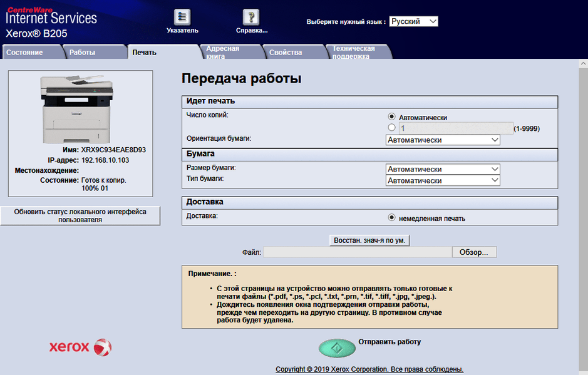Click the Передача работы heading
Screen dimensions: 588x375
(242, 78)
